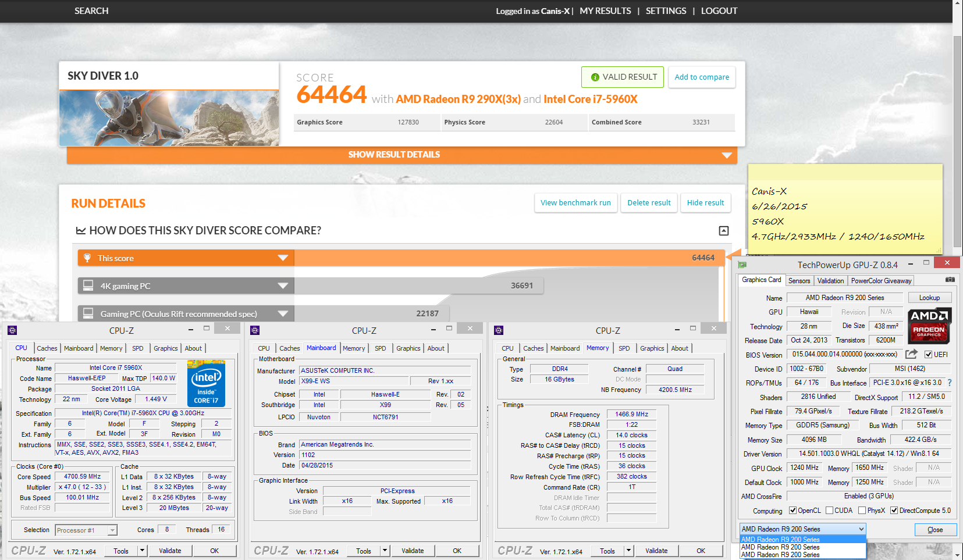Image resolution: width=963 pixels, height=560 pixels.
Task: Switch to Caches tab in first CPU-Z window
Action: point(47,348)
